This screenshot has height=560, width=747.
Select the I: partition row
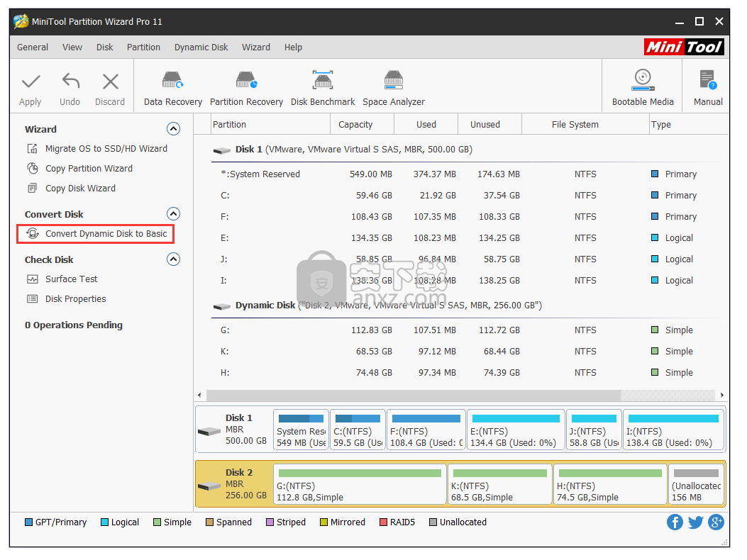point(470,281)
